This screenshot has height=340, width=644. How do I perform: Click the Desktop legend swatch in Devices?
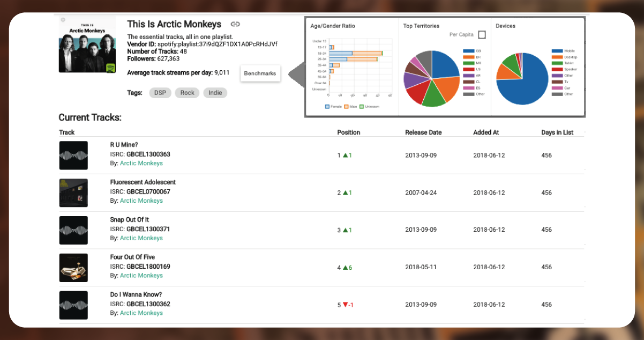(557, 57)
